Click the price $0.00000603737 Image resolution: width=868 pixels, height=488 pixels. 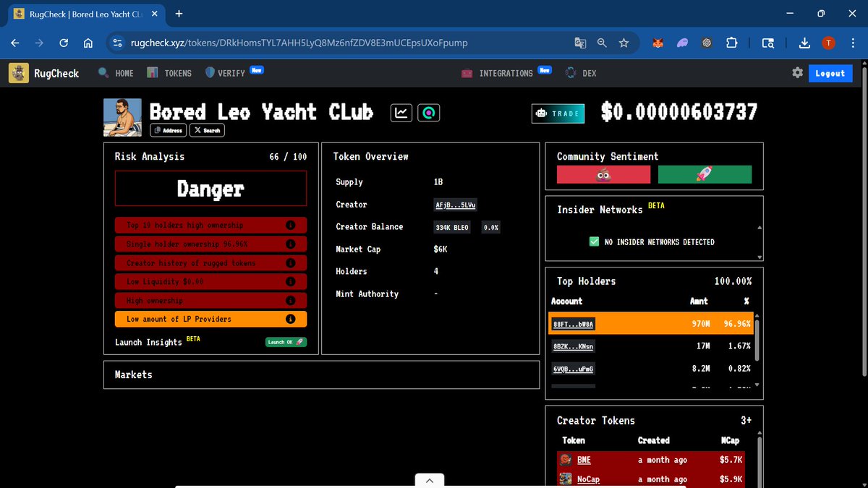tap(679, 112)
